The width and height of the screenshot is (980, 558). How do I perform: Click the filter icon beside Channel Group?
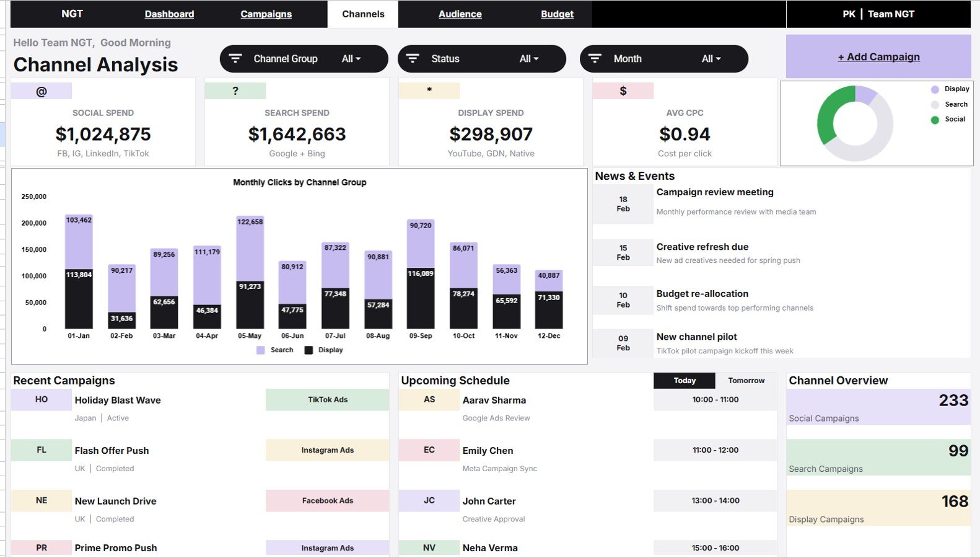point(235,58)
